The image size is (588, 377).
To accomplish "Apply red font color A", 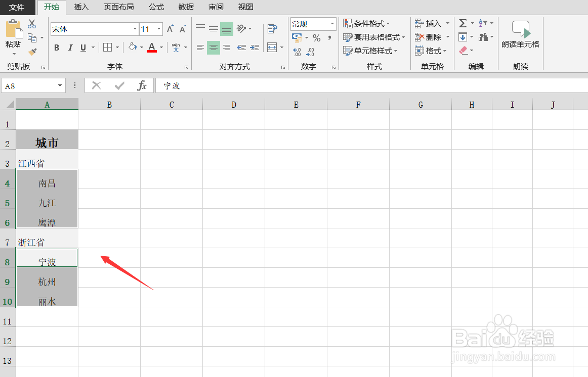I will click(x=151, y=47).
